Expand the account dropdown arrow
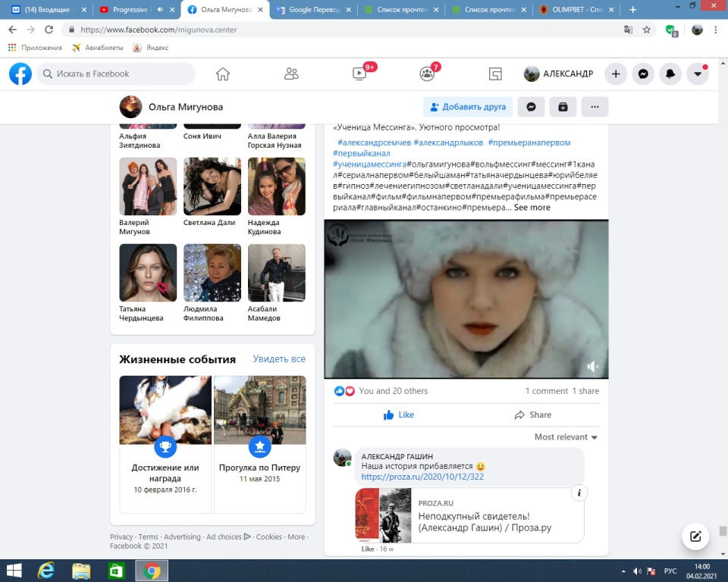 (x=698, y=74)
